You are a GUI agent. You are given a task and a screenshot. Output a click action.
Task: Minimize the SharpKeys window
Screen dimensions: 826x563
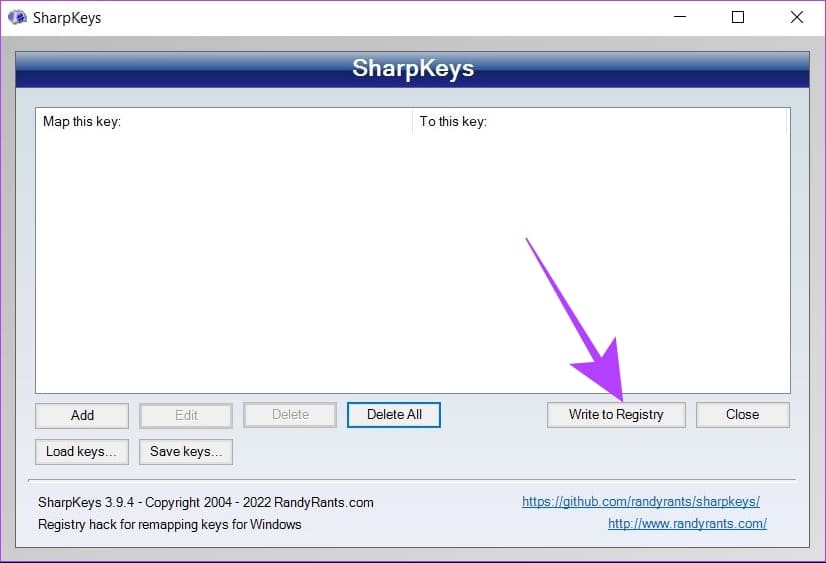click(680, 17)
